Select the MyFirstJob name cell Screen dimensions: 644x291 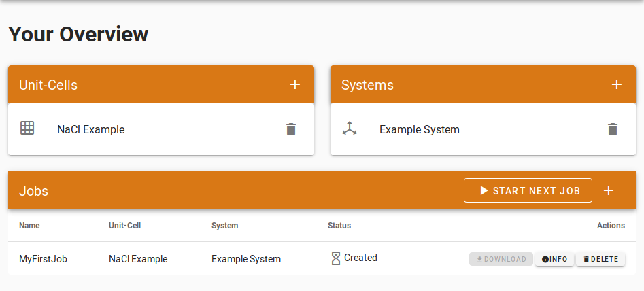click(43, 259)
